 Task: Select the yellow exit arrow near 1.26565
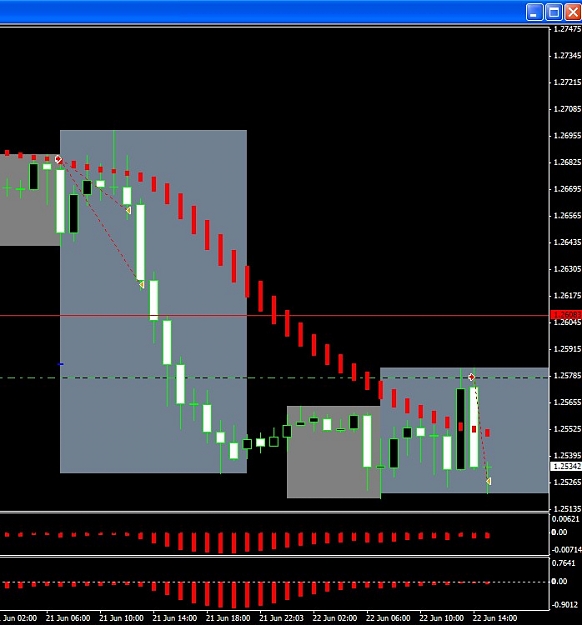tap(128, 210)
